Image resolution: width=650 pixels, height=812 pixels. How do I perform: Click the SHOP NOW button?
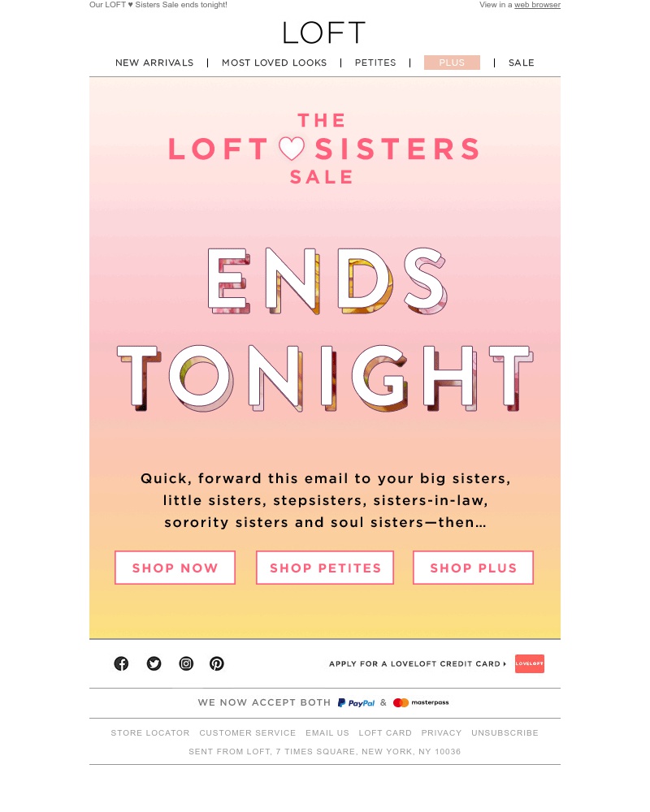(175, 568)
